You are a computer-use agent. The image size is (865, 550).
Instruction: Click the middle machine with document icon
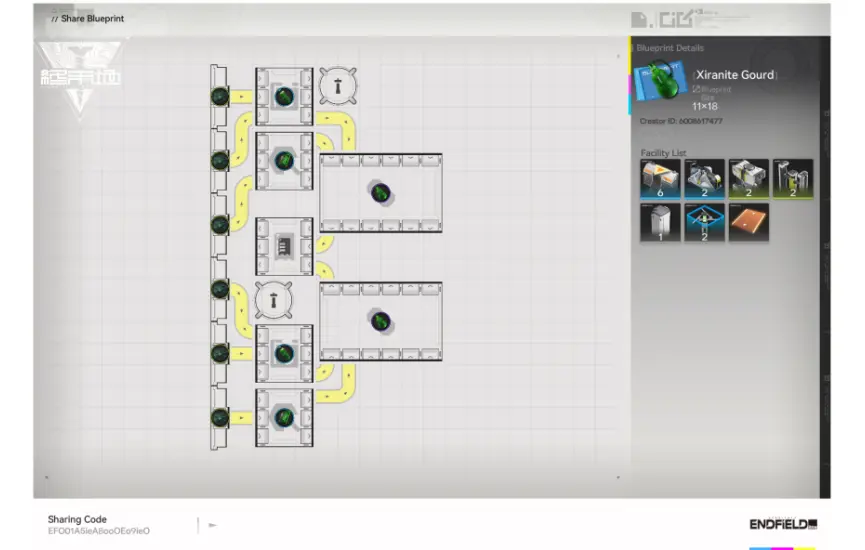[284, 245]
